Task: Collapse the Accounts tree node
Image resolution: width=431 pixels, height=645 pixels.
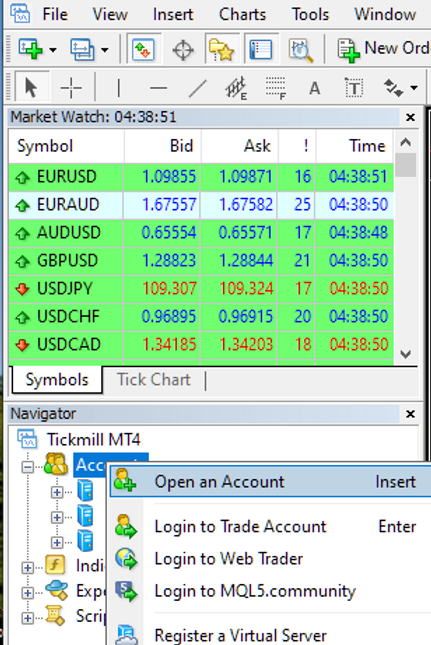Action: 28,467
